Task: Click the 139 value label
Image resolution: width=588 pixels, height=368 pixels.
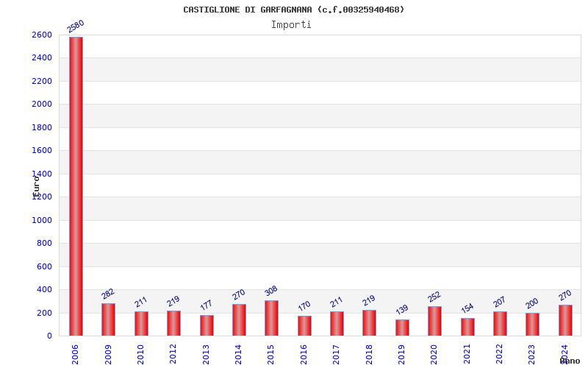Action: 402,309
